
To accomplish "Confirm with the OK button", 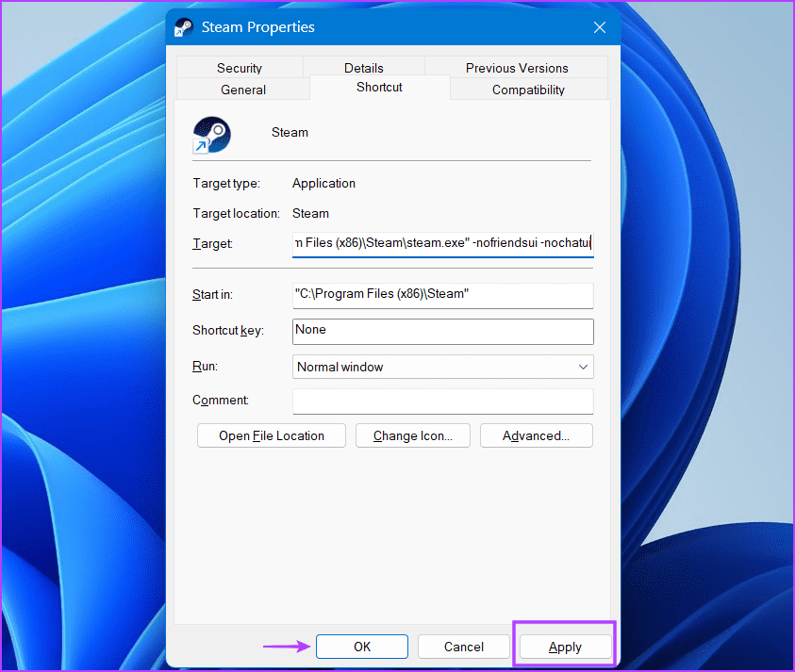I will [x=362, y=647].
